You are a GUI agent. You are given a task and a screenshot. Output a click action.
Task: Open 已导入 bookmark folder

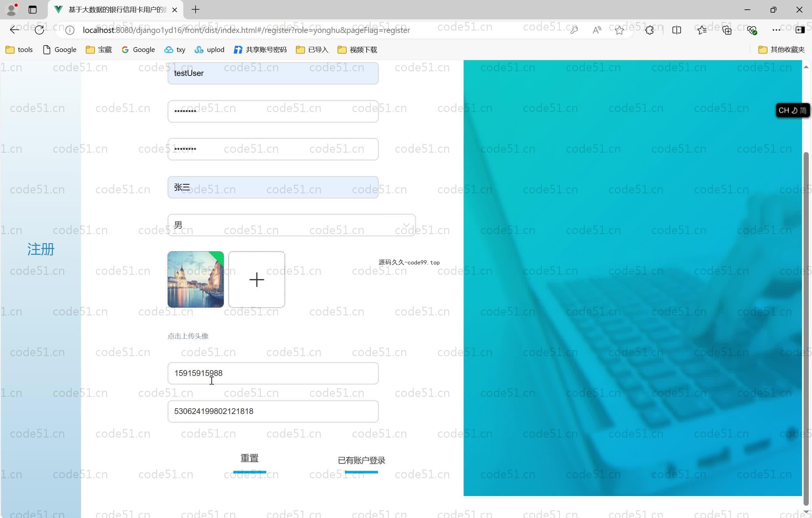pos(312,50)
